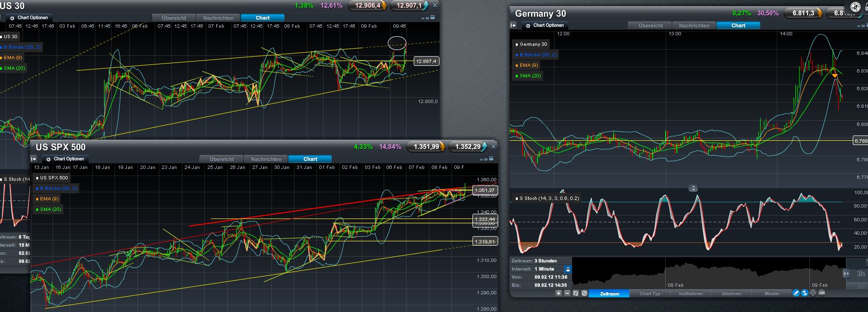The image size is (868, 312).
Task: Click the 12.887,4 current price label in US 30
Action: 426,61
